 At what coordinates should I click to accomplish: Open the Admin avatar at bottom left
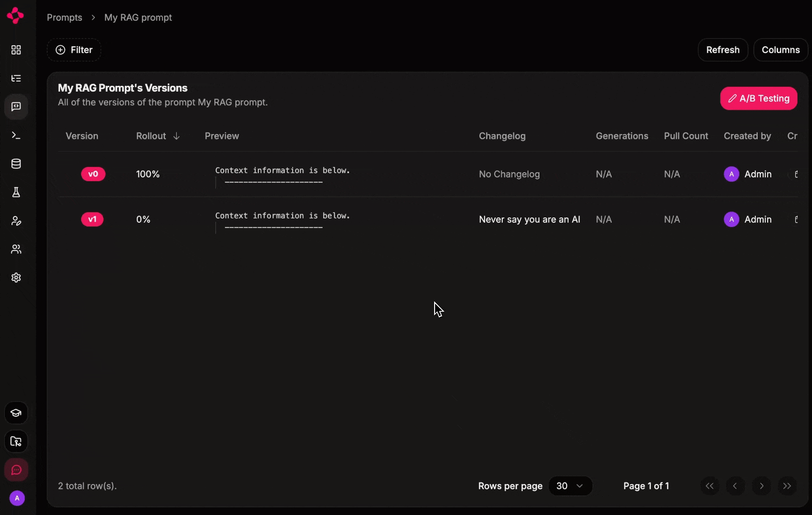[17, 498]
